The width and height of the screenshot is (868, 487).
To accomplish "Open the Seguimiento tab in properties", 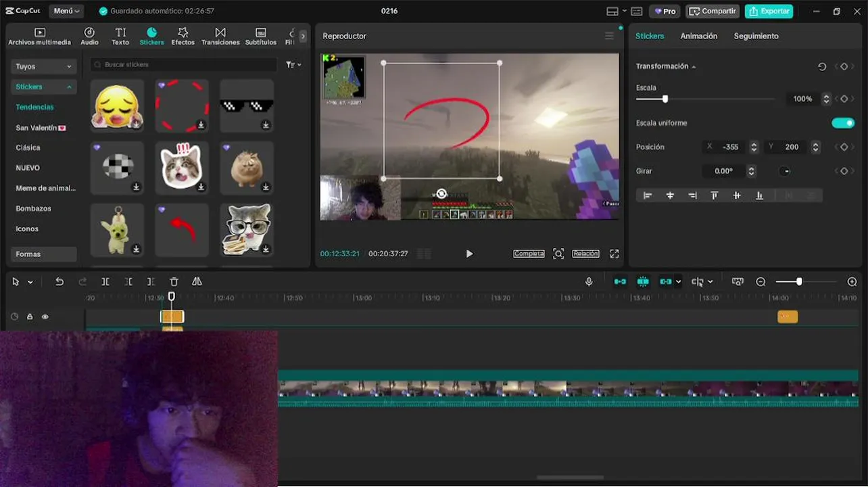I will (756, 36).
